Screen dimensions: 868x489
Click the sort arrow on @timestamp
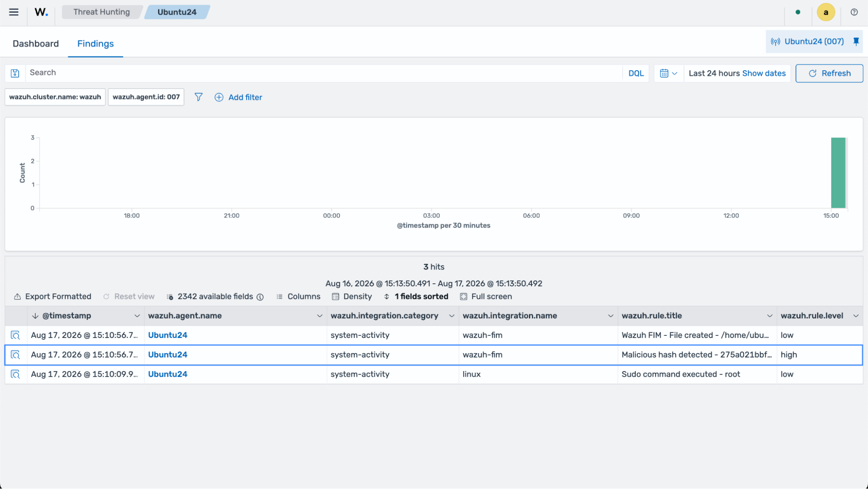click(35, 316)
